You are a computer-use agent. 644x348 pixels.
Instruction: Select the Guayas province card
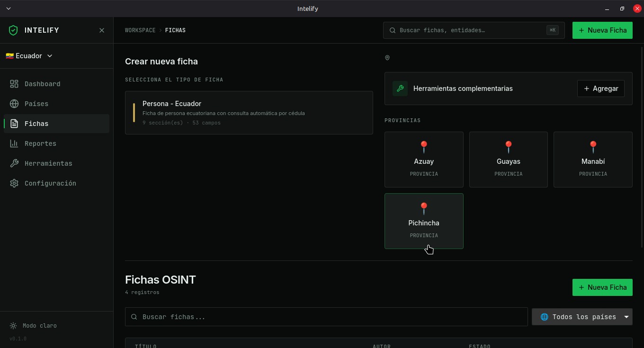click(509, 160)
